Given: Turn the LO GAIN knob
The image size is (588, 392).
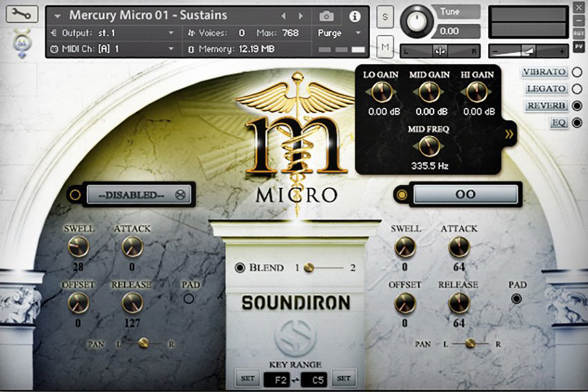Looking at the screenshot, I should pos(382,92).
